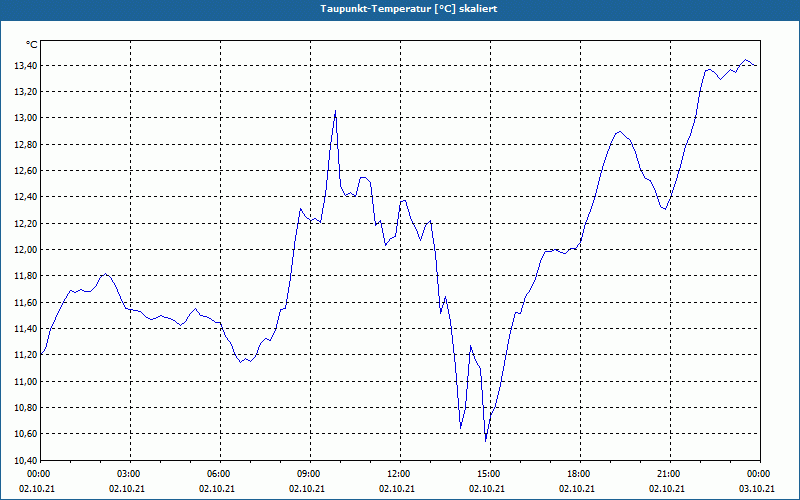This screenshot has height=500, width=800.
Task: Click the '02.10.21' date under 21:00
Action: pos(667,488)
